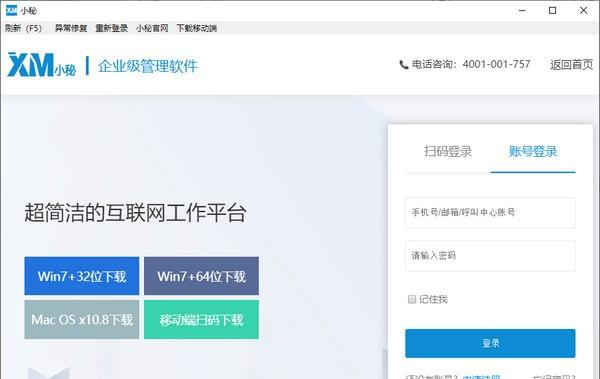Screen dimensions: 600x379
Task: Click the blue 登录 button
Action: (x=490, y=343)
